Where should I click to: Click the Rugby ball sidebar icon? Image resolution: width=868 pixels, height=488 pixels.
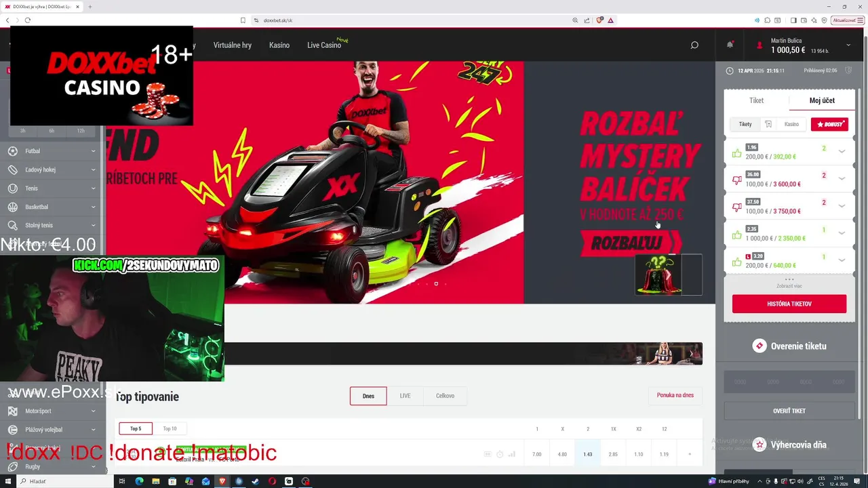click(x=12, y=466)
